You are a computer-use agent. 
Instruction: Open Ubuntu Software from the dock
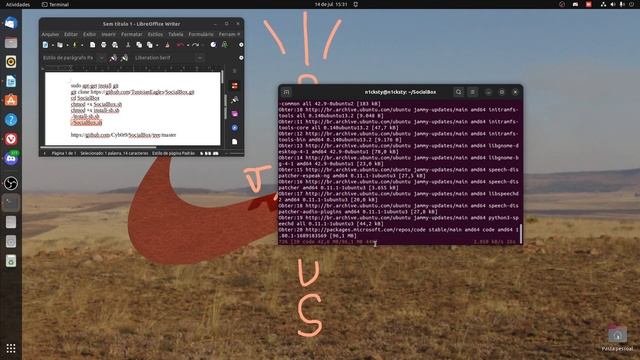point(11,100)
